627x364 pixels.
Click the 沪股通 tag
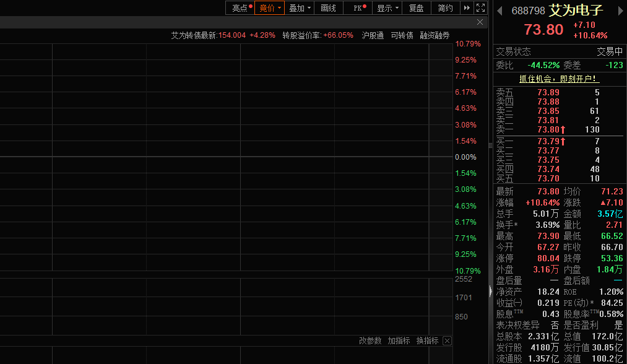pyautogui.click(x=373, y=36)
